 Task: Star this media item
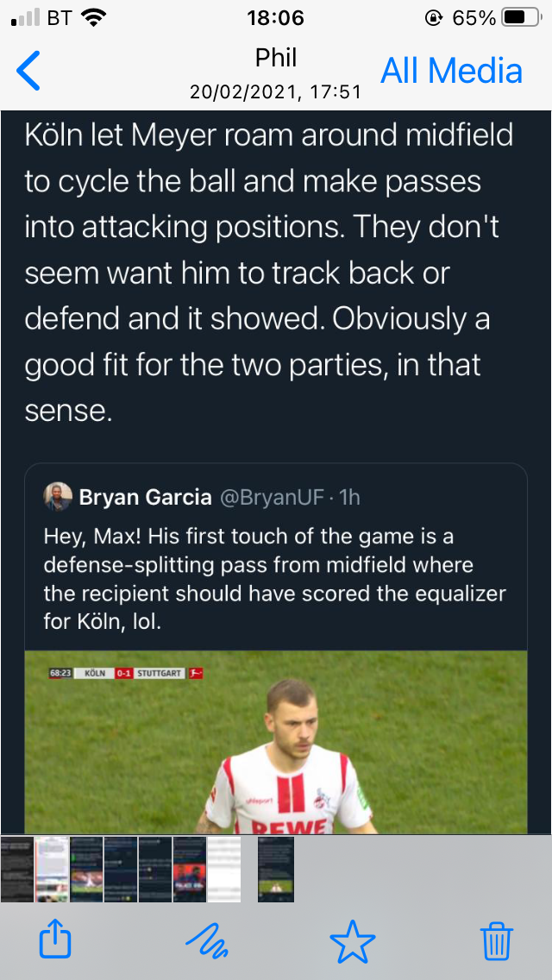click(x=353, y=939)
